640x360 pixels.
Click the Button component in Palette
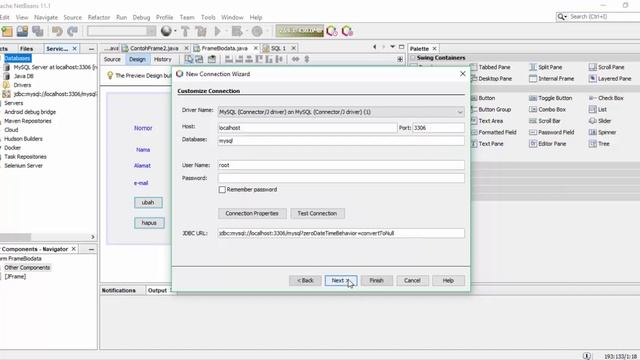click(483, 98)
